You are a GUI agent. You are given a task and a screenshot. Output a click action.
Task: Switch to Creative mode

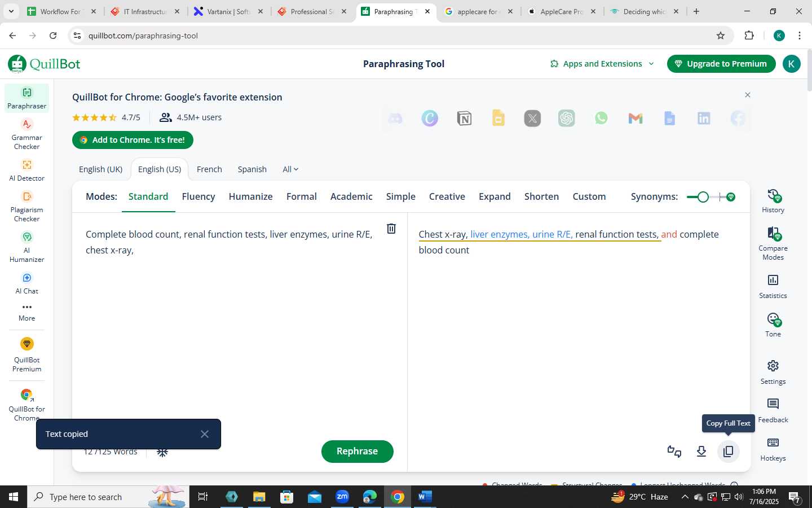[447, 196]
